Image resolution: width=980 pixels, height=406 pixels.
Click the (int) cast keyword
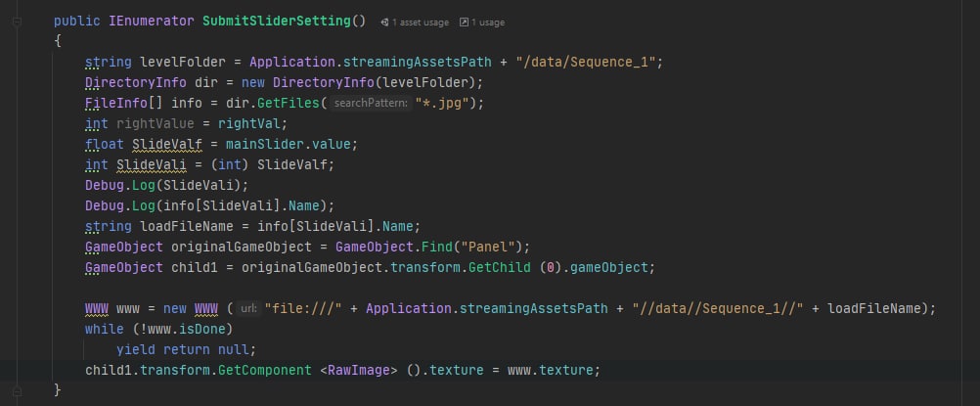[x=230, y=164]
